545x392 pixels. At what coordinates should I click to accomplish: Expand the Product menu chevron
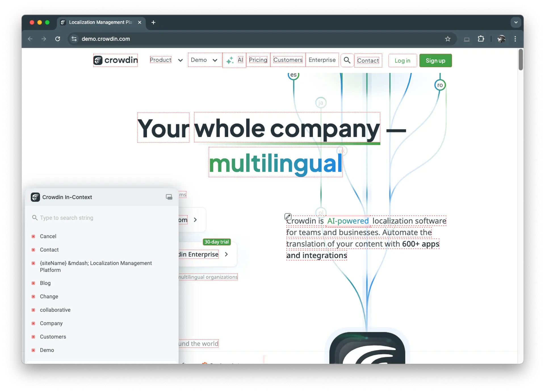point(180,60)
